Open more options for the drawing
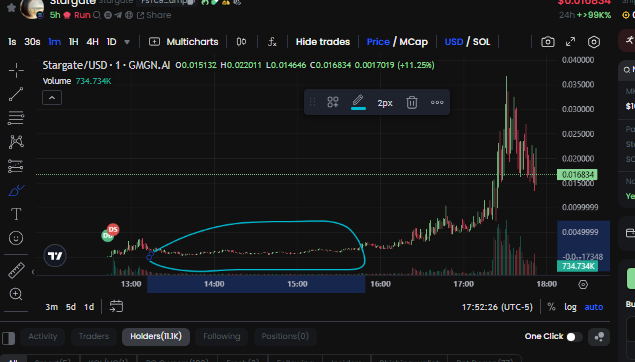 (x=437, y=102)
